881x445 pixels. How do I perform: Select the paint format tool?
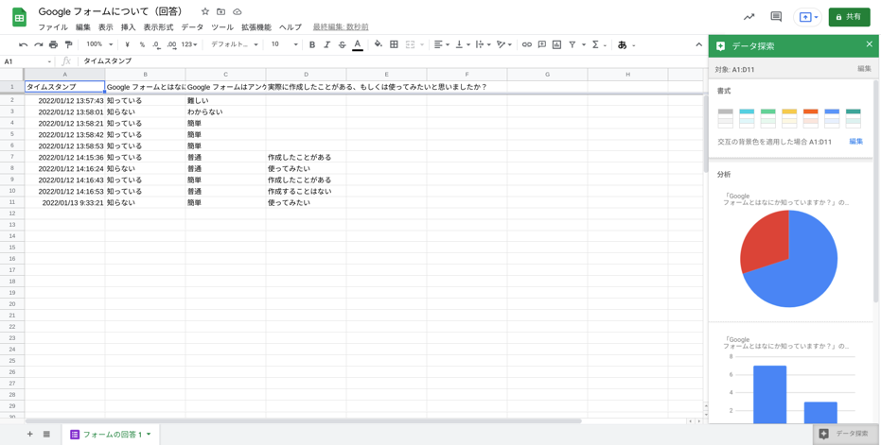click(69, 44)
